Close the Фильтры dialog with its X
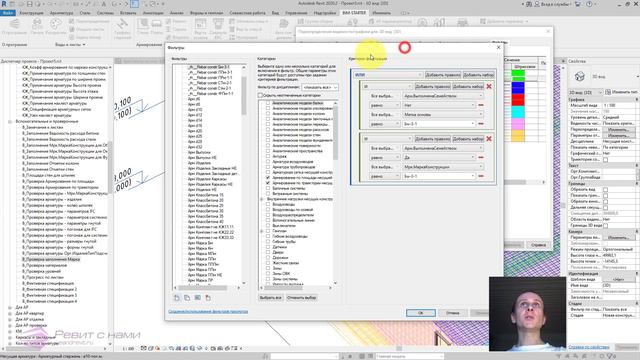This screenshot has height=360, width=640. point(498,48)
